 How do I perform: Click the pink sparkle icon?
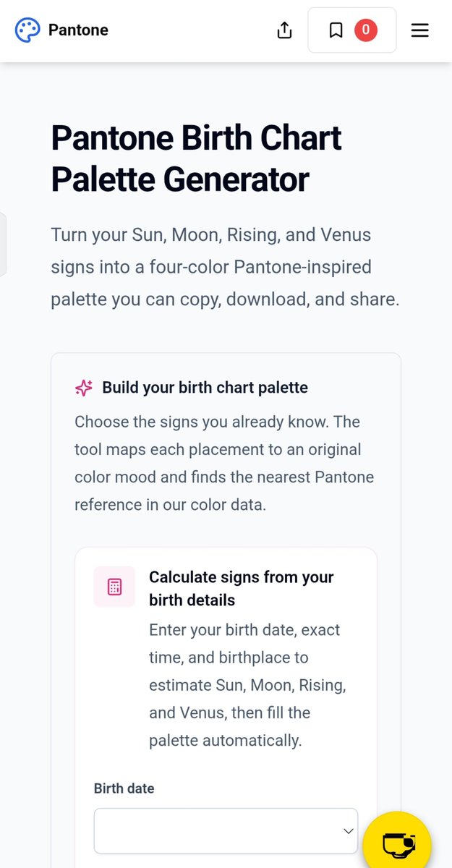coord(84,388)
